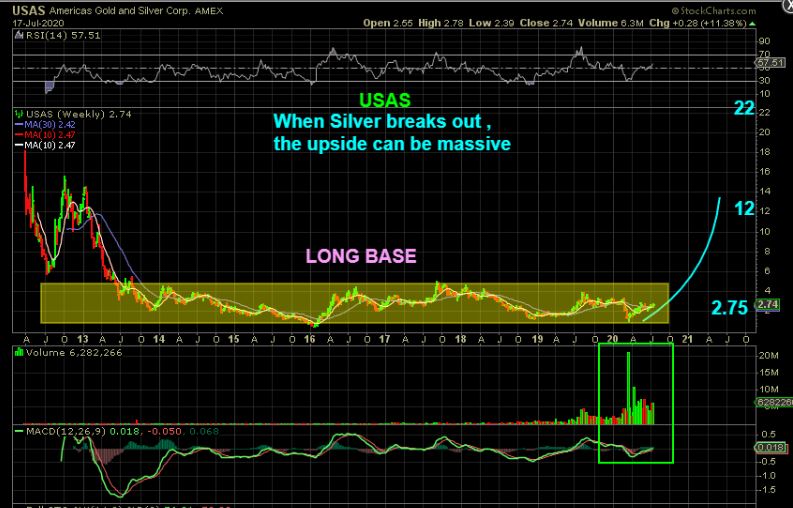Click the RSI(14) 57.51 legend label
Viewport: 793px width, 508px height.
coord(63,35)
